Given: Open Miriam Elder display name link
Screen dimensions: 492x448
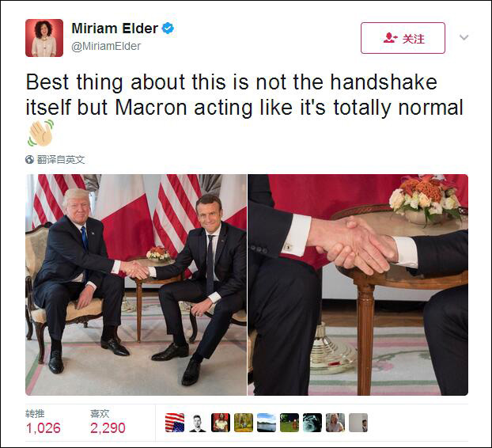Looking at the screenshot, I should pos(115,28).
